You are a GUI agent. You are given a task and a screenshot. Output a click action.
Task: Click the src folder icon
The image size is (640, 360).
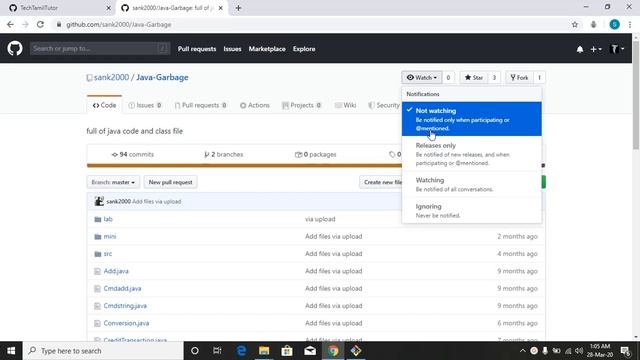(98, 254)
